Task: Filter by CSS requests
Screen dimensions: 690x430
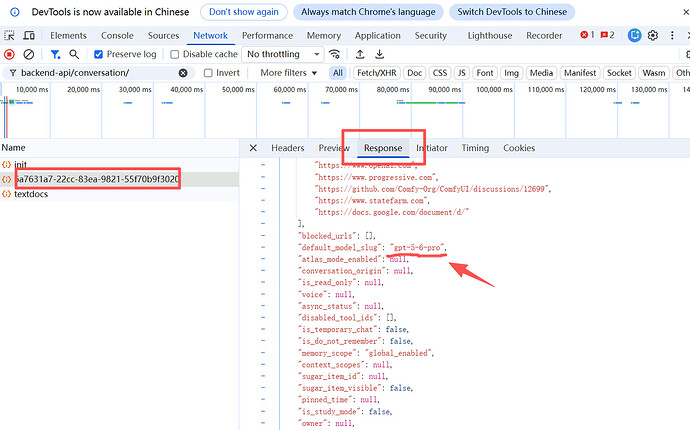Action: coord(440,73)
